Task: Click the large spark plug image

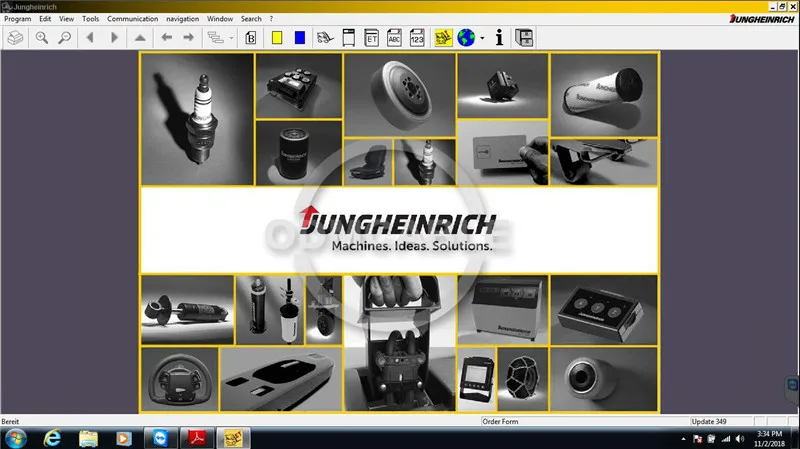Action: (197, 119)
